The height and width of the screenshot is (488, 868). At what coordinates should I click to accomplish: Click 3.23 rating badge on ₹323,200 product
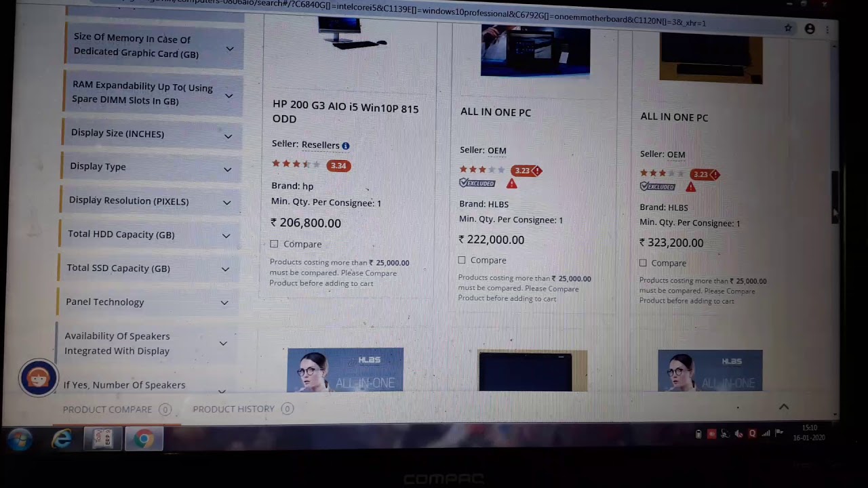pos(705,174)
